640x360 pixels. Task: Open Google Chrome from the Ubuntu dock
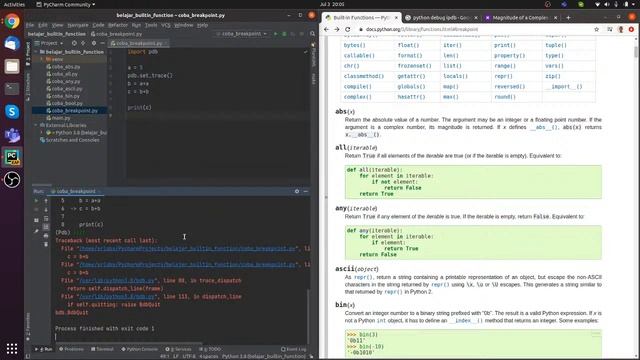[12, 21]
